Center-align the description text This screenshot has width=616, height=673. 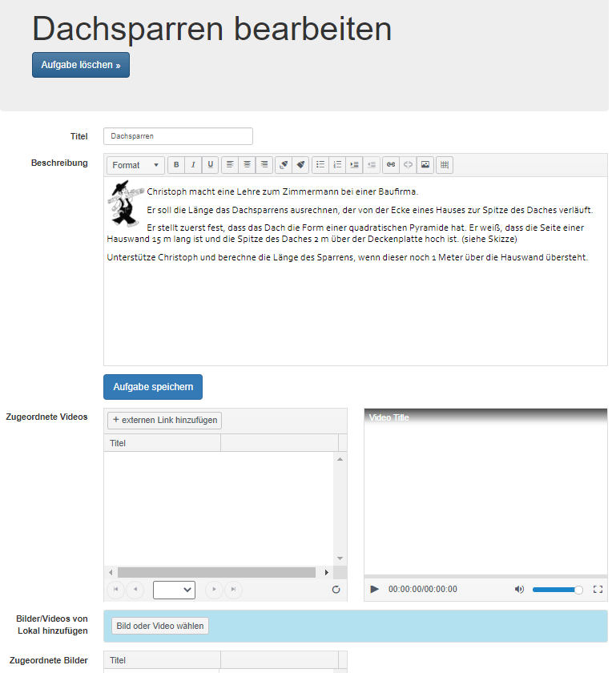click(248, 165)
